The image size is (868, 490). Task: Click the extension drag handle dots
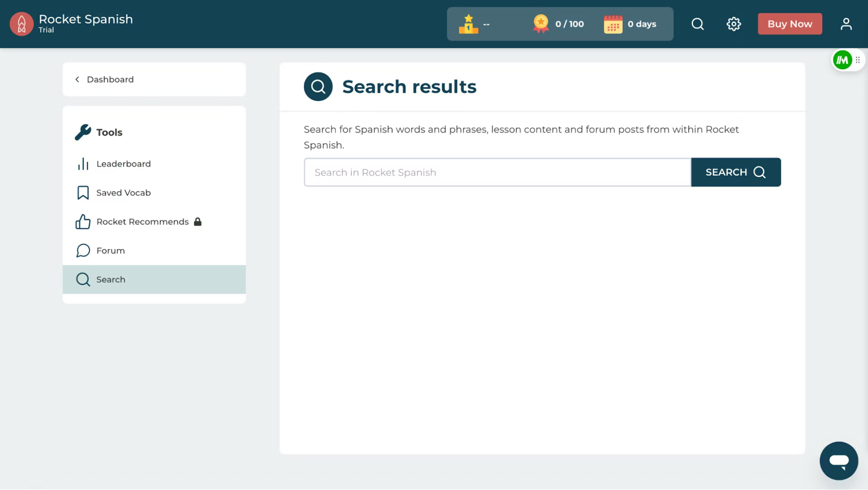pos(858,60)
